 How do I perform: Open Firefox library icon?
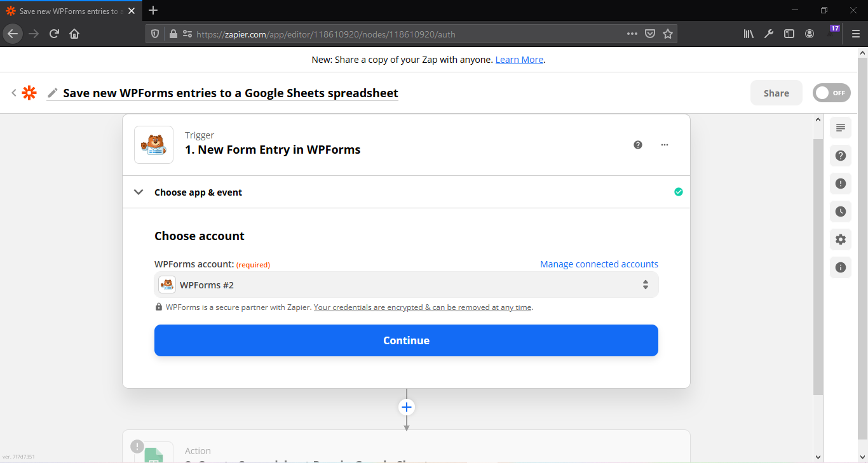pos(749,34)
